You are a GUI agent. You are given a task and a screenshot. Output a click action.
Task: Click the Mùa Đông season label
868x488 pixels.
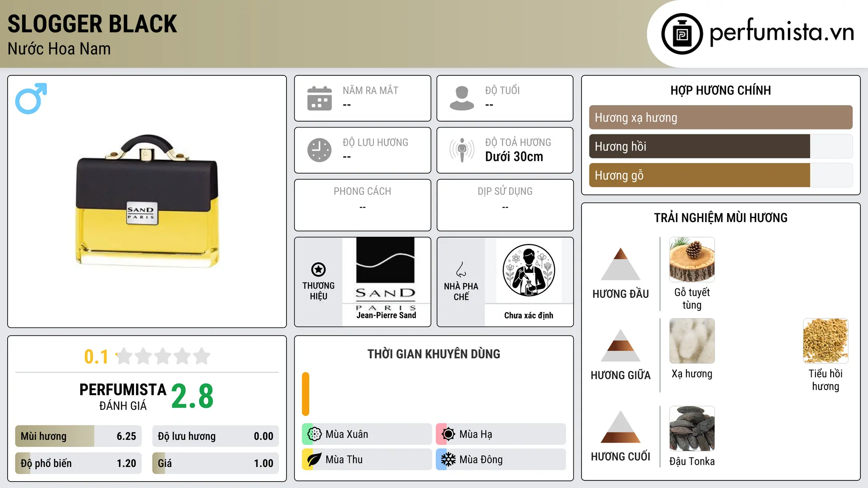pos(481,460)
